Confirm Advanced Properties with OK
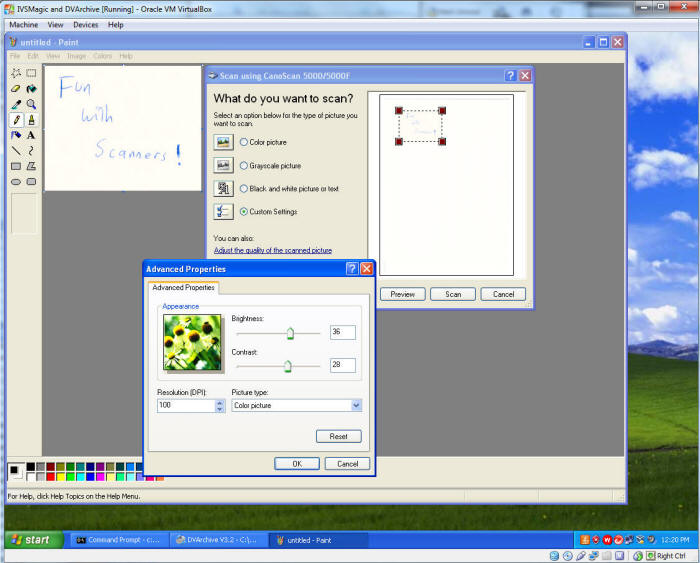The width and height of the screenshot is (700, 563). pyautogui.click(x=297, y=464)
